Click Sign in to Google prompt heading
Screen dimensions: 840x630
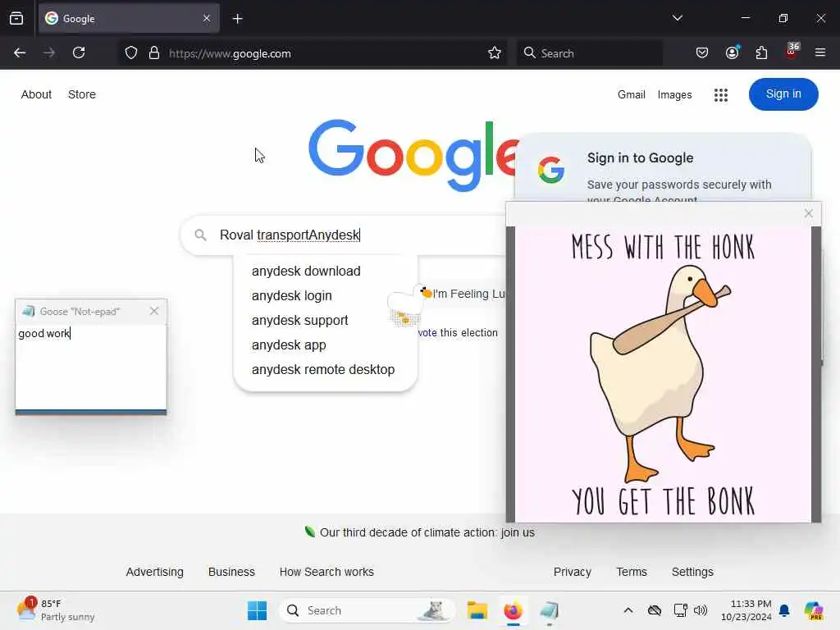640,158
